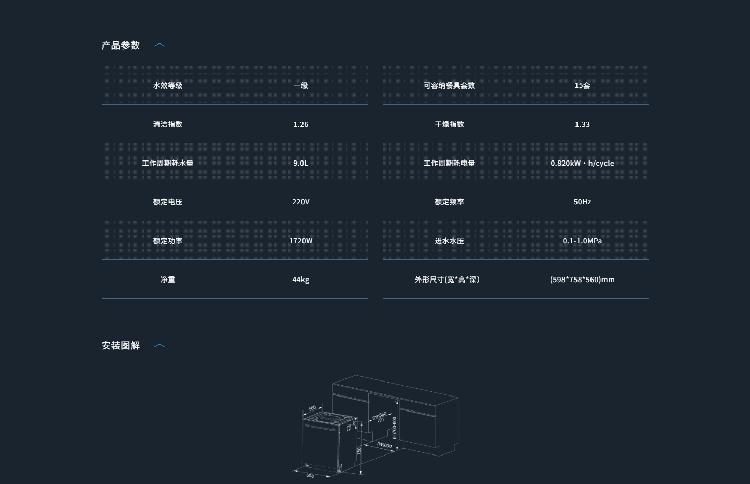750x484 pixels.
Task: Select the 进水水压 label
Action: [449, 241]
